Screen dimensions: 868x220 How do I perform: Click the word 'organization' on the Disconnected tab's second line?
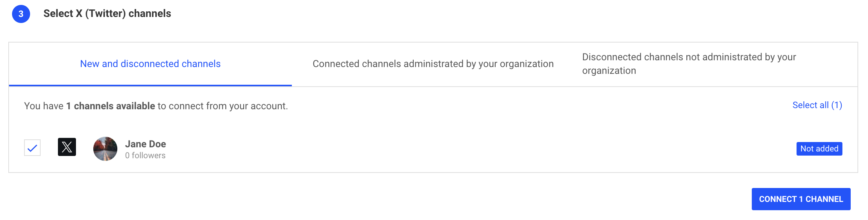[x=609, y=71]
